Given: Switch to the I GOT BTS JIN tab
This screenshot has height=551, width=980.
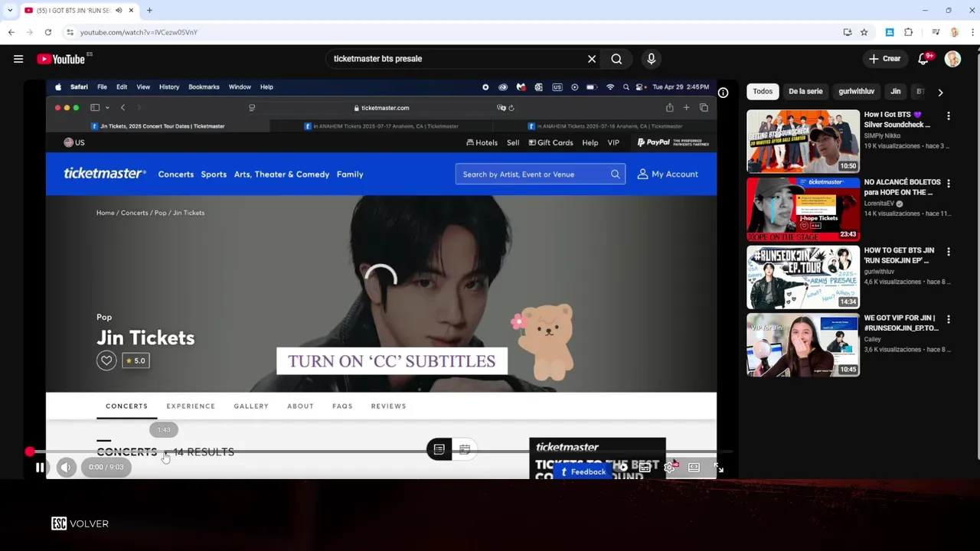Looking at the screenshot, I should click(x=73, y=11).
